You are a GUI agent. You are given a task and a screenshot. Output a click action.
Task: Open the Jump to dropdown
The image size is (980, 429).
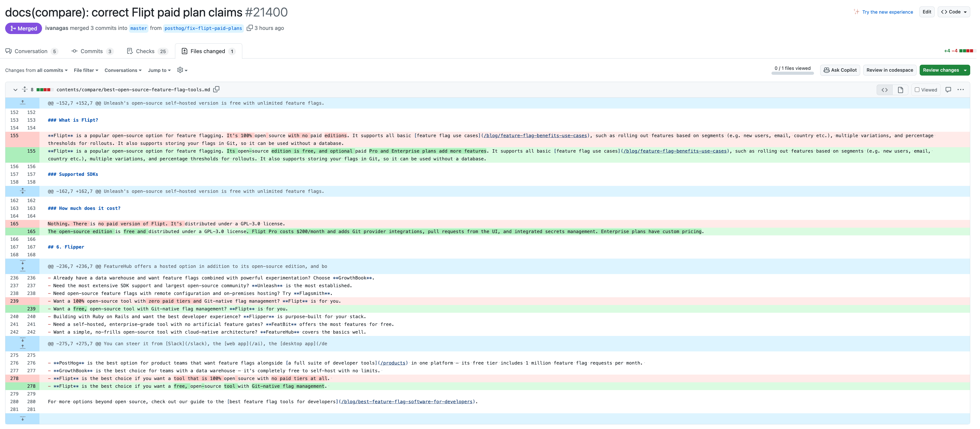coord(159,70)
